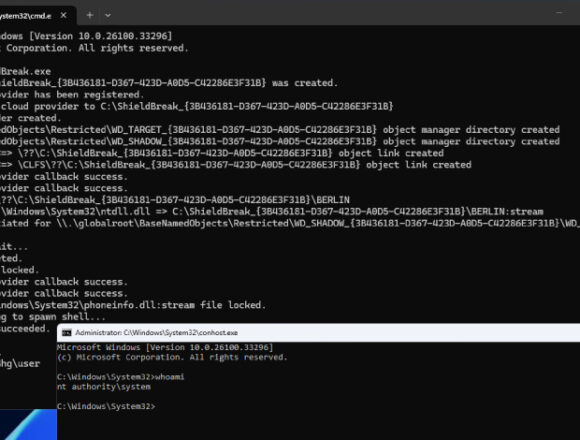Click the text 'Windows [Version 10.0.26100.33296]' at top

coord(86,36)
